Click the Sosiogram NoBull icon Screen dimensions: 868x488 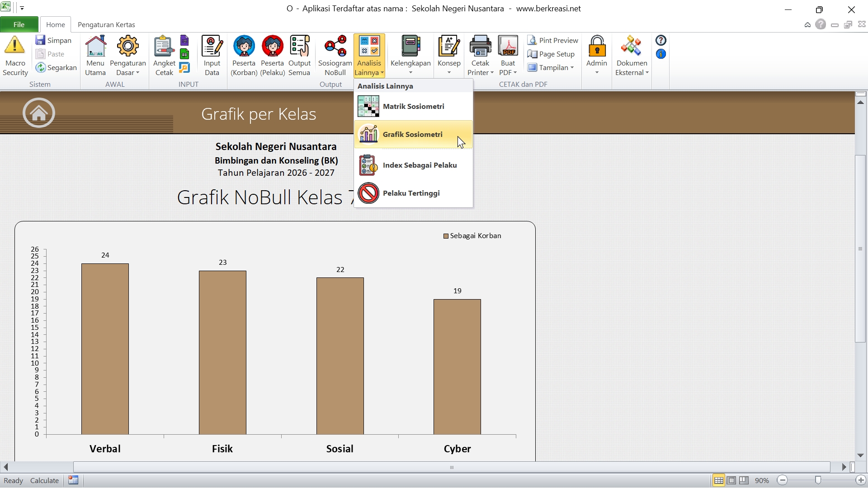point(335,47)
